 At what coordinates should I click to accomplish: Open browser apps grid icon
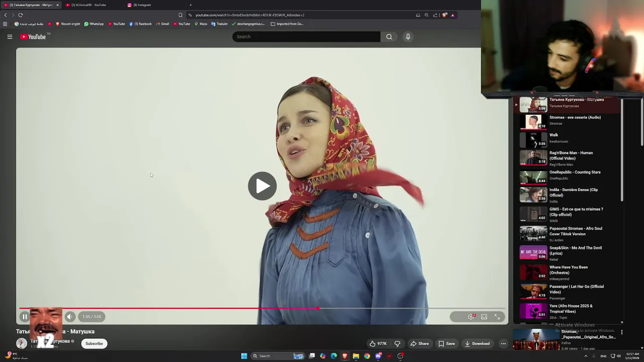click(5, 24)
